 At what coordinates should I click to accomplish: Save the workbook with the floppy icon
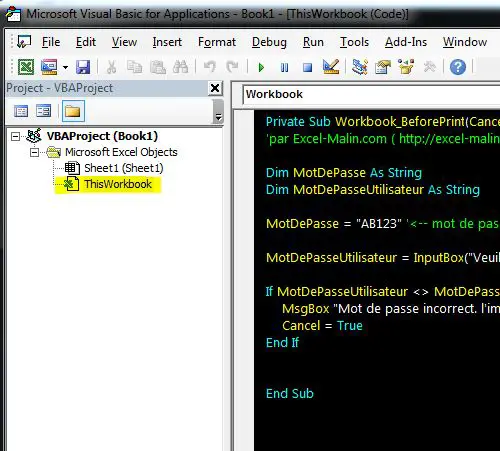[83, 67]
